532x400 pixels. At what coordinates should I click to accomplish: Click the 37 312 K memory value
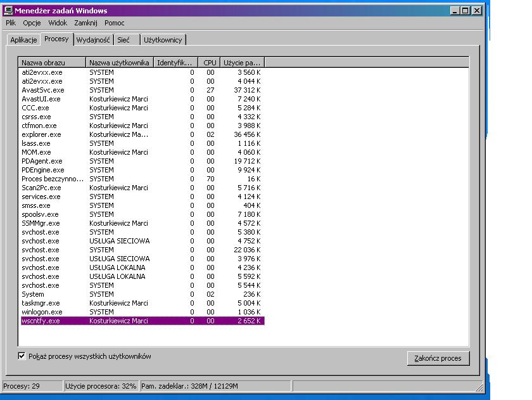pos(247,90)
